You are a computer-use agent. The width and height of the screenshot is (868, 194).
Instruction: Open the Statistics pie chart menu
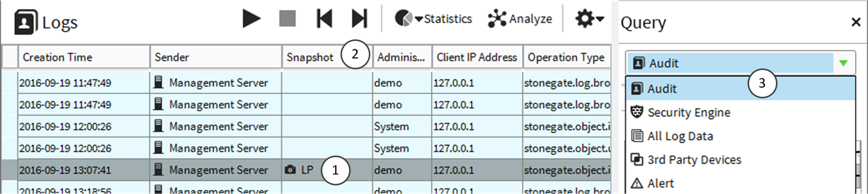[433, 19]
